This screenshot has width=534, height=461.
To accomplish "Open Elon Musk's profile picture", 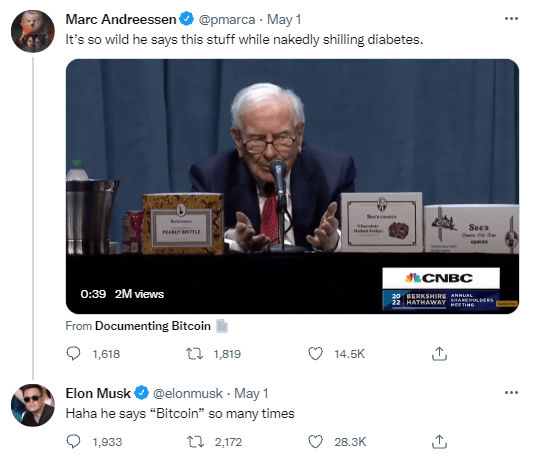I will pyautogui.click(x=33, y=405).
